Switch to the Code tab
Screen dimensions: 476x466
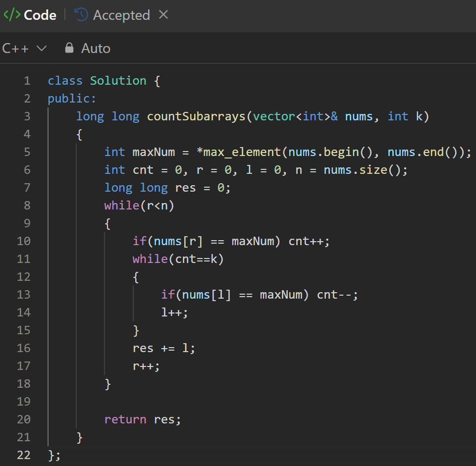[40, 15]
